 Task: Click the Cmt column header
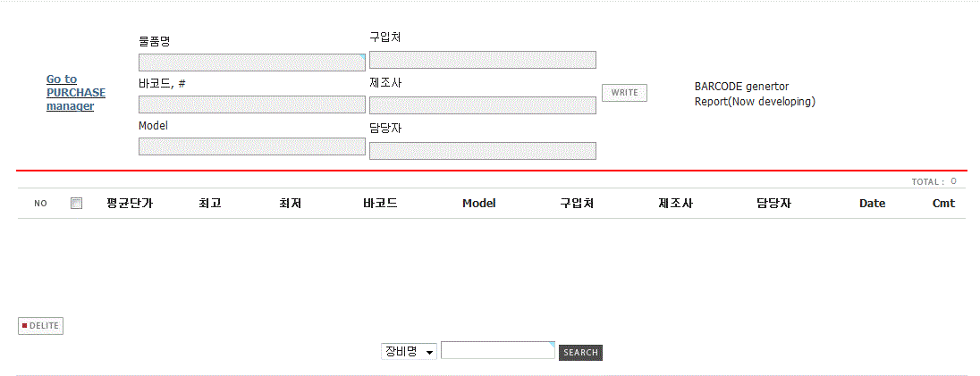[x=943, y=203]
